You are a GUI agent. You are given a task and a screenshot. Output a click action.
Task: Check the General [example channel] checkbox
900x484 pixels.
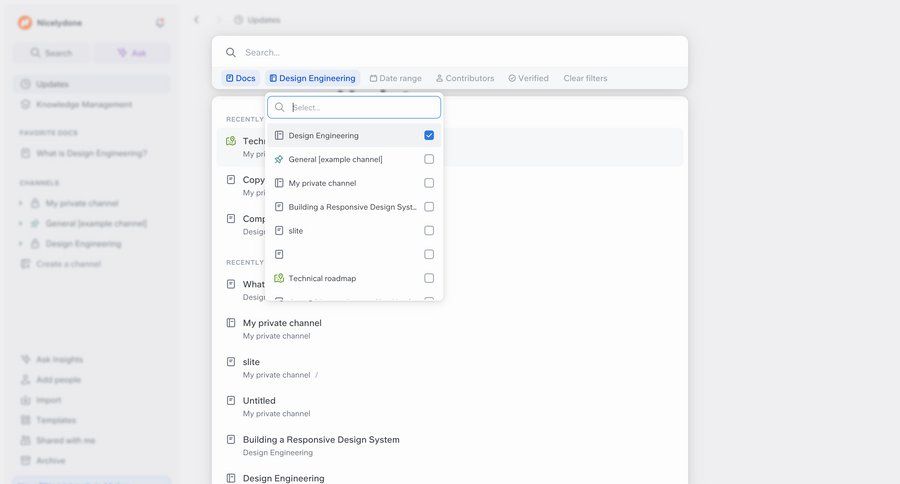429,159
